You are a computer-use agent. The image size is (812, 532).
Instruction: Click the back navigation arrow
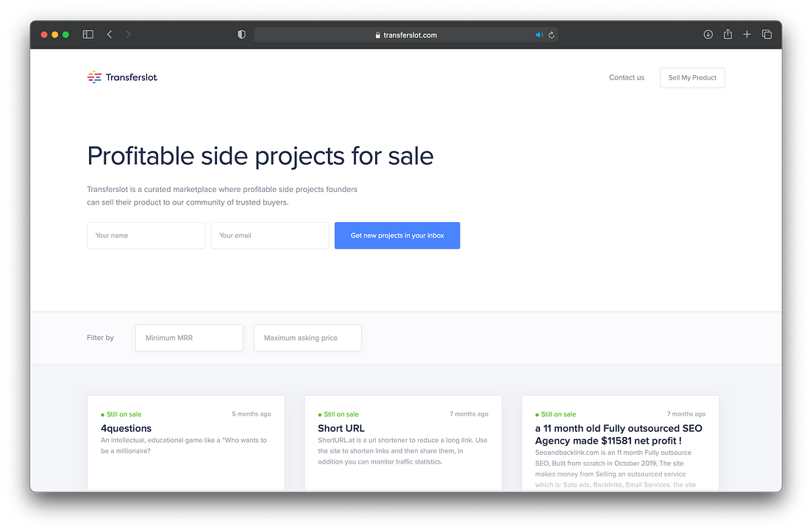coord(109,34)
